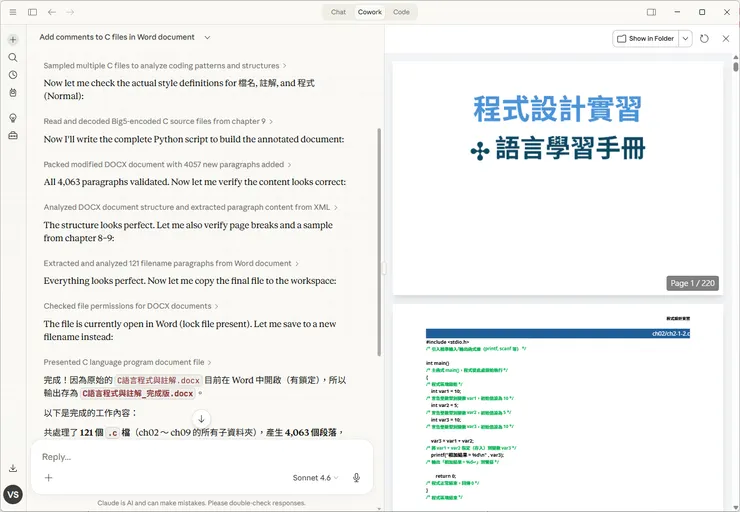Image resolution: width=740 pixels, height=512 pixels.
Task: Click 'C語言程式與註解_完成版.docx' filename text
Action: [137, 394]
